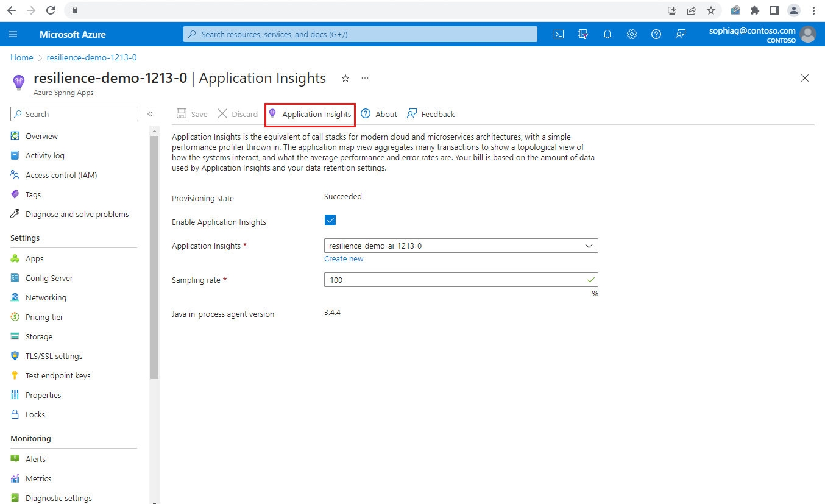Click the Home breadcrumb link
The height and width of the screenshot is (504, 825).
point(22,57)
